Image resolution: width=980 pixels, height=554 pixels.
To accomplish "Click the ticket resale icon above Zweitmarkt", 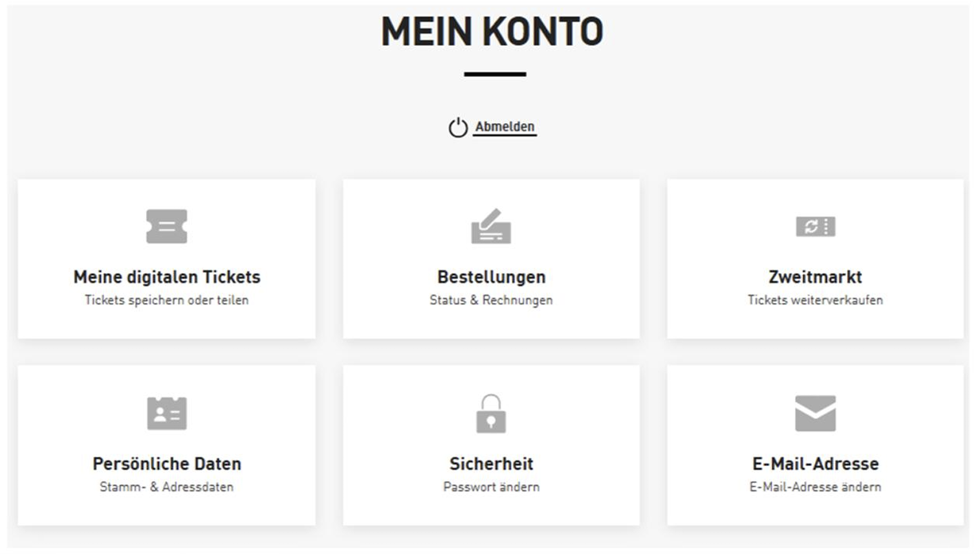I will (815, 227).
